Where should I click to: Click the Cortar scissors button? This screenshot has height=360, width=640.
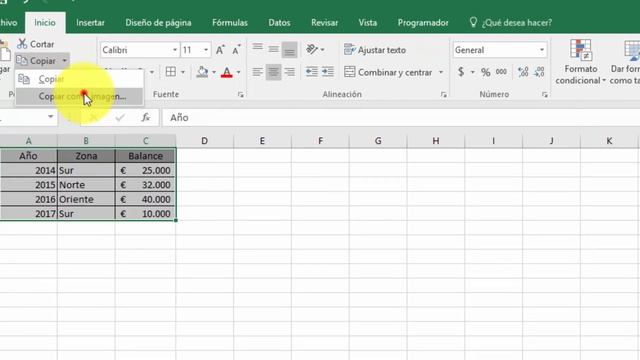(36, 44)
